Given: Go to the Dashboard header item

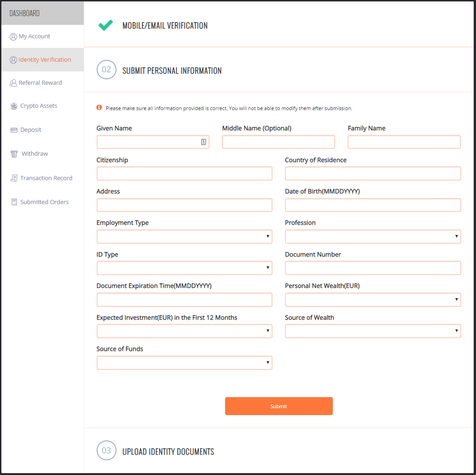Looking at the screenshot, I should (25, 13).
